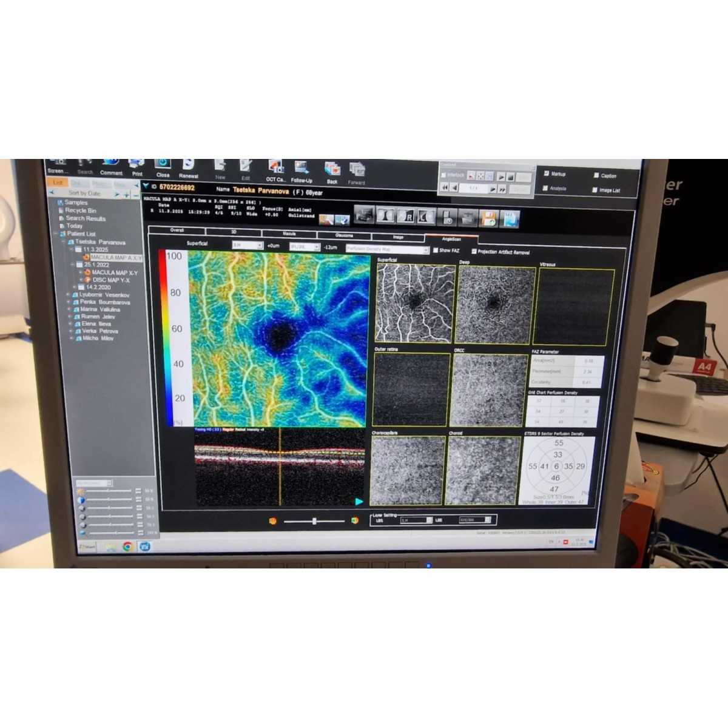Screen dimensions: 728x728
Task: Select the Deep layer angiography thumbnail
Action: point(496,305)
